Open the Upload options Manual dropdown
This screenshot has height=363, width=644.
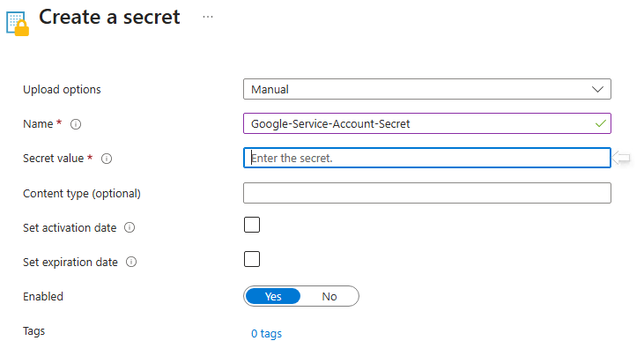point(414,89)
